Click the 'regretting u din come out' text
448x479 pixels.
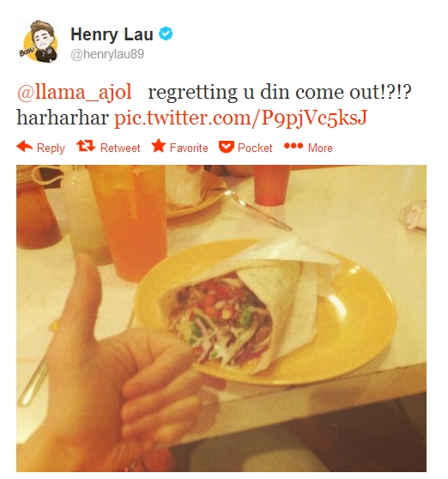280,92
